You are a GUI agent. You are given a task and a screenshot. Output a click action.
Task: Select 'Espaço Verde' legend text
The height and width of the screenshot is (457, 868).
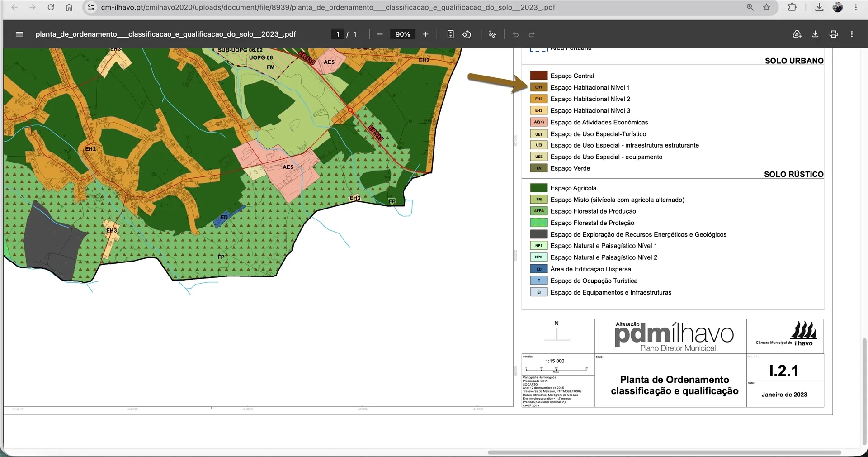click(x=570, y=168)
